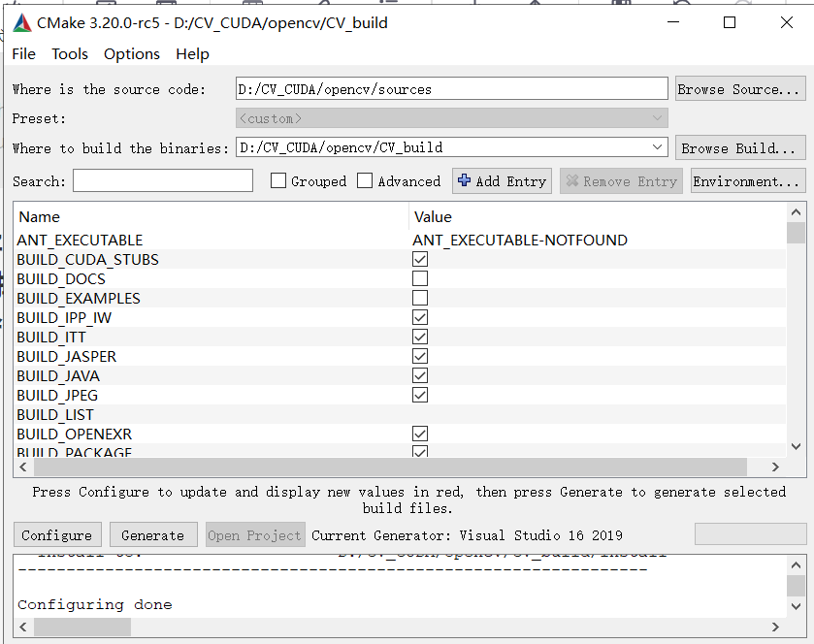
Task: Click Browse Build button
Action: click(x=740, y=147)
